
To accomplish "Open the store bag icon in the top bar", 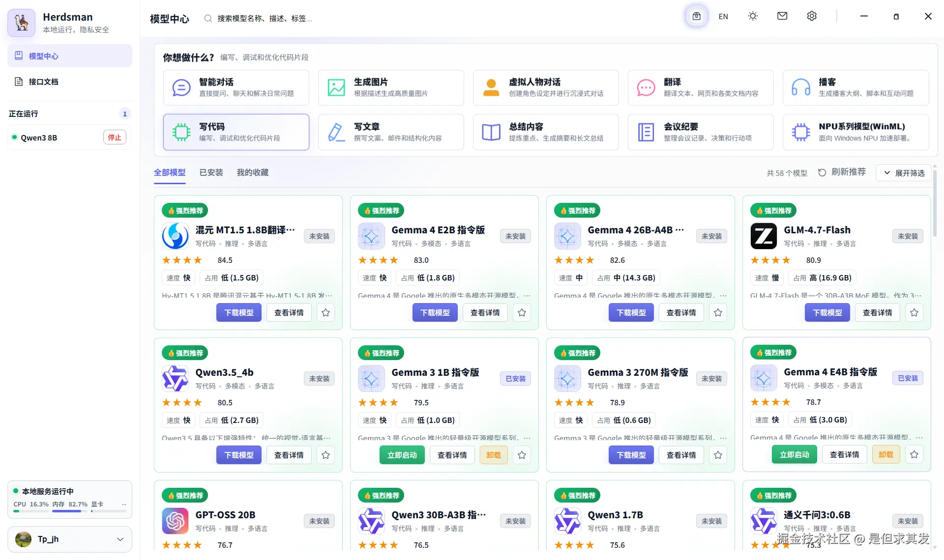I will coord(696,16).
